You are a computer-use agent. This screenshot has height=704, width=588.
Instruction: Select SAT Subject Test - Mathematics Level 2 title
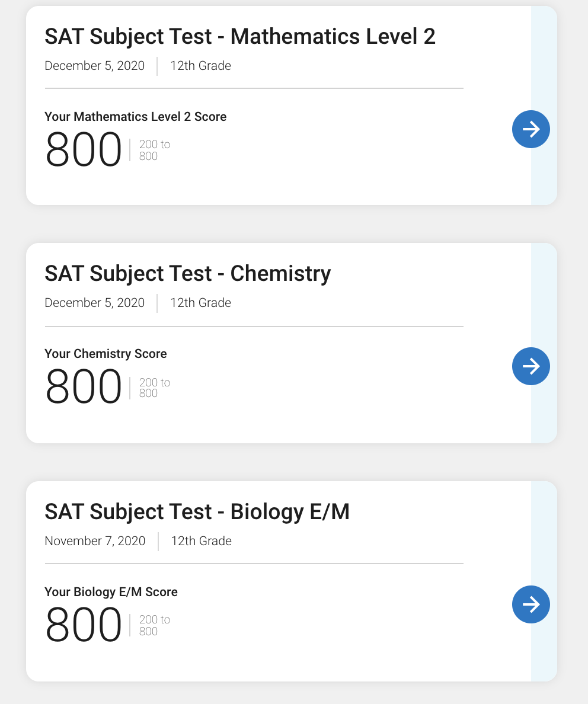pyautogui.click(x=240, y=37)
